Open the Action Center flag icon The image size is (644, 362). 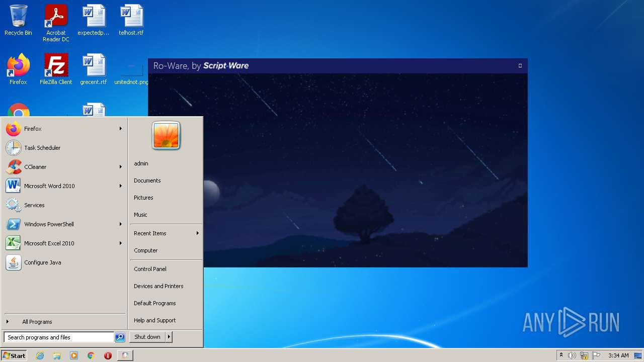pos(596,355)
